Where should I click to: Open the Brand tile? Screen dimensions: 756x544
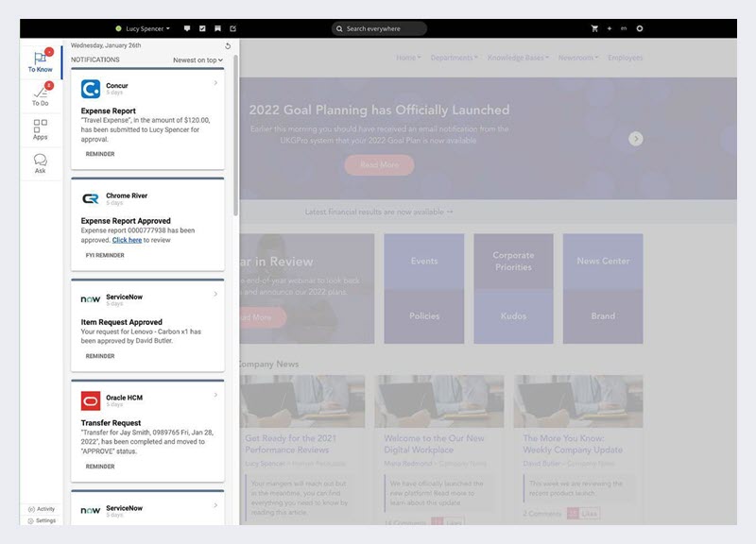[603, 316]
